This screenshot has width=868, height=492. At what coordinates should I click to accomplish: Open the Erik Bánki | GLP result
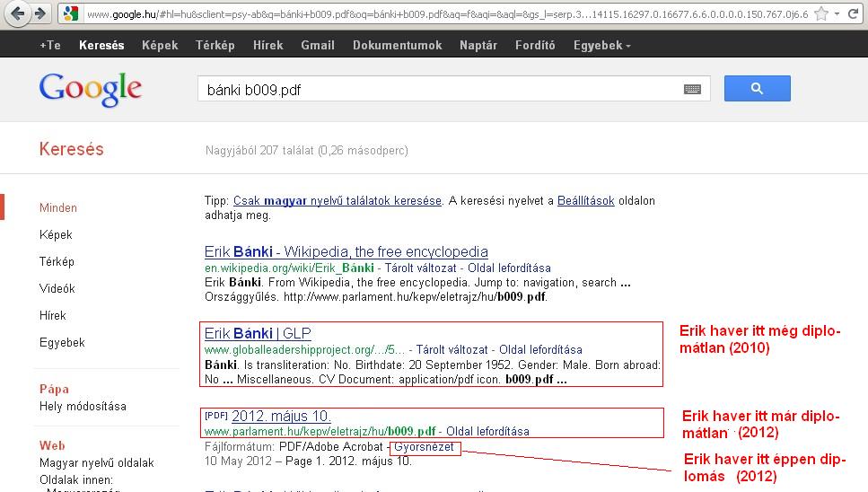tap(258, 333)
